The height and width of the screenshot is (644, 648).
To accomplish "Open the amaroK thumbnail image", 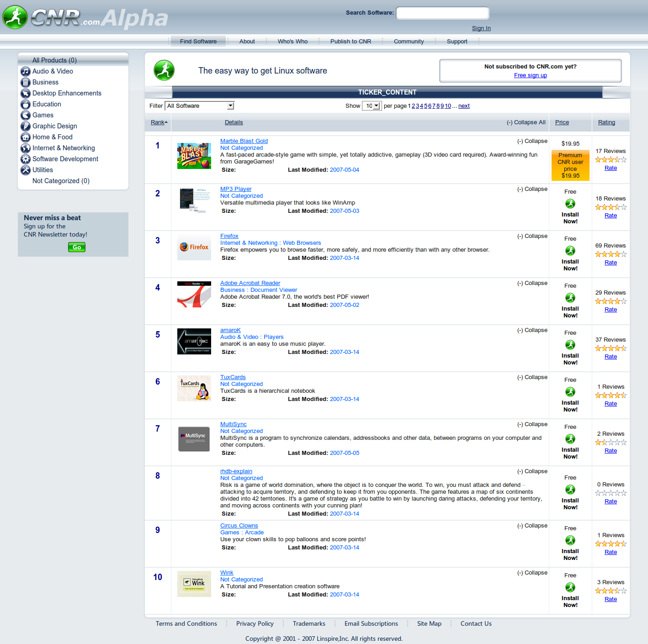I will click(x=194, y=341).
